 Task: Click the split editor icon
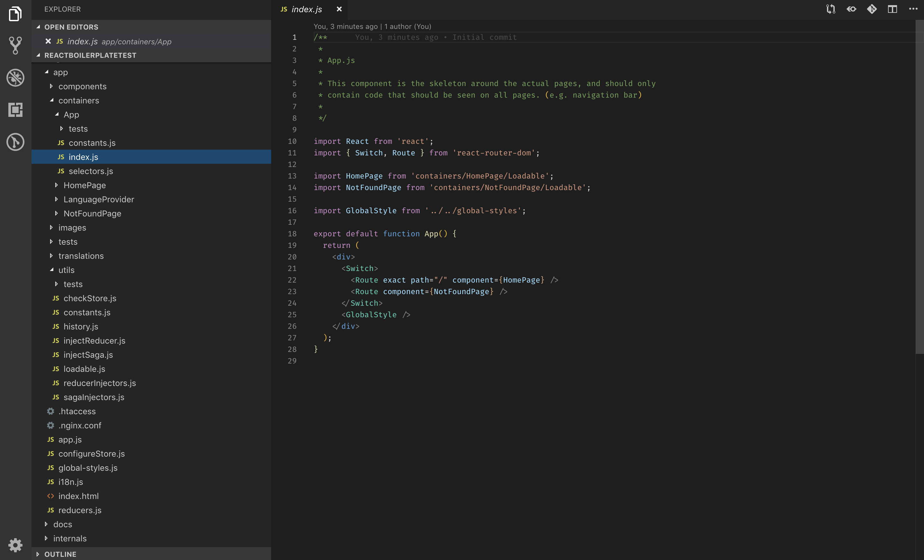(893, 9)
